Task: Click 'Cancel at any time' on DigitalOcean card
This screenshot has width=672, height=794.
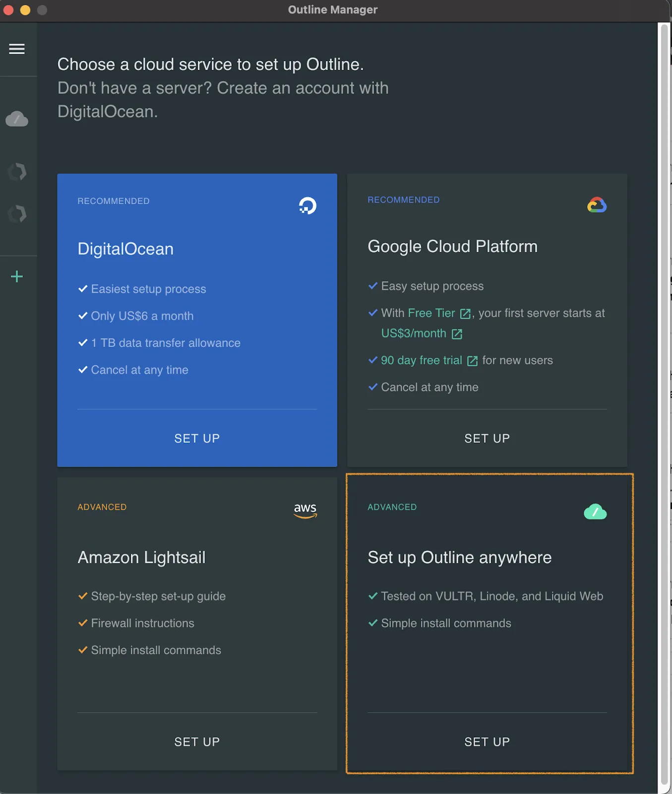Action: click(x=139, y=370)
